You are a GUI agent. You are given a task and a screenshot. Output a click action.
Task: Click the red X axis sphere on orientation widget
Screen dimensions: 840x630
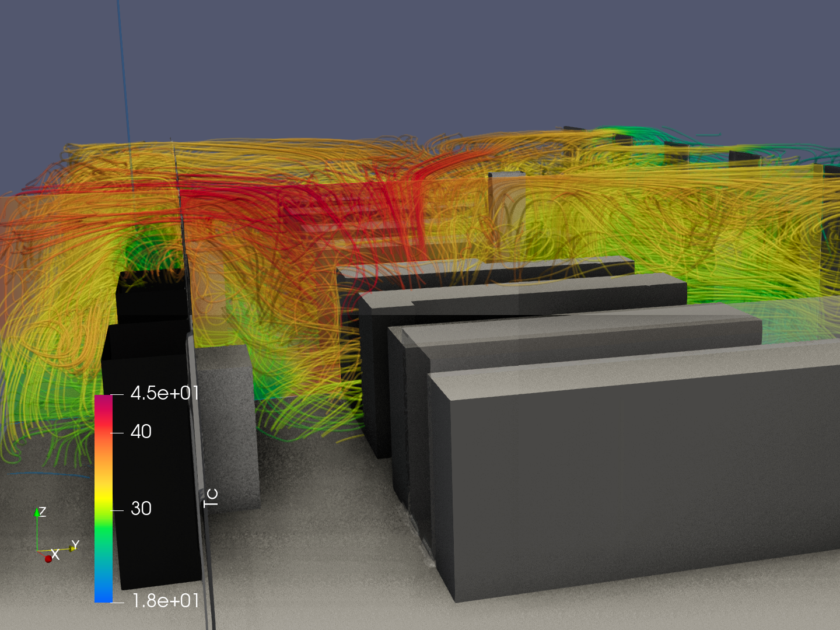pyautogui.click(x=48, y=559)
